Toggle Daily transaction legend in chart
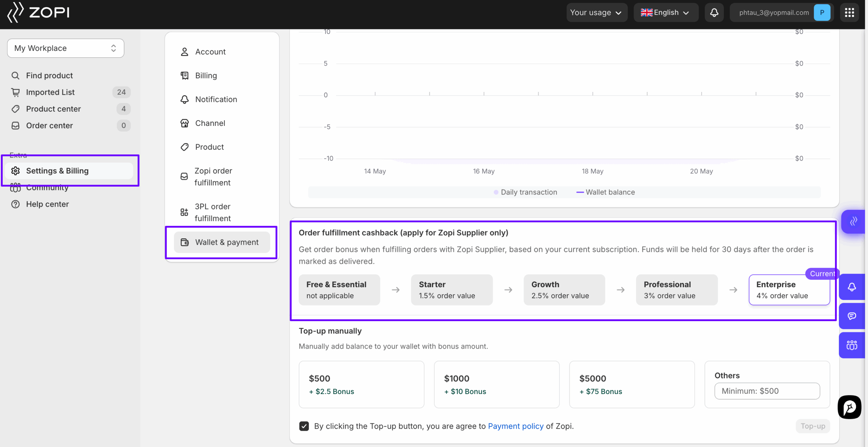The height and width of the screenshot is (447, 868). 525,192
